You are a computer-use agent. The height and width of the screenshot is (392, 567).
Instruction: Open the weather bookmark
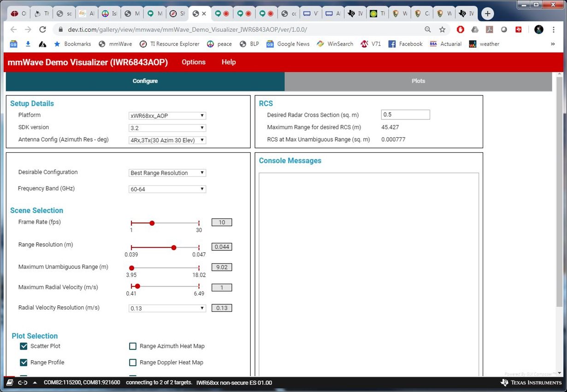point(484,44)
